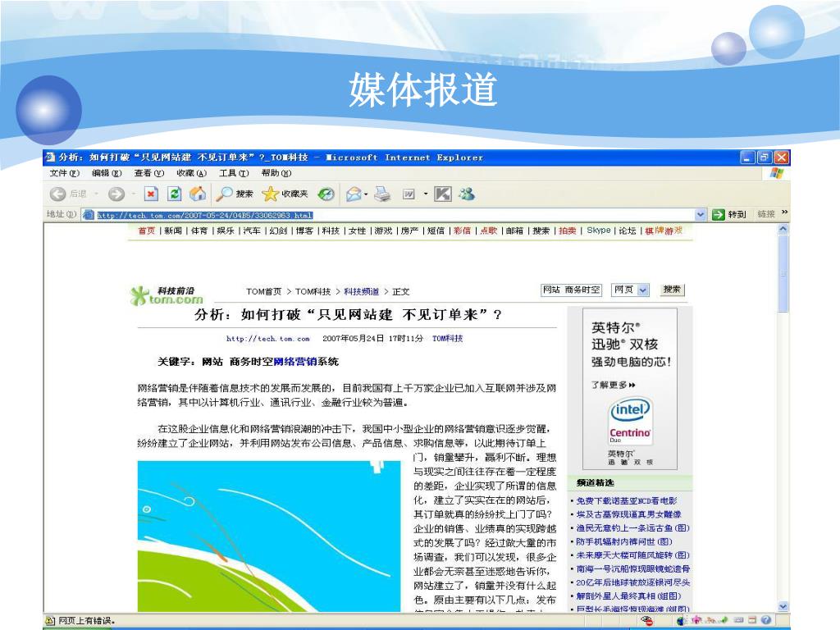
Task: Open the 博客 navigation link
Action: (x=304, y=231)
